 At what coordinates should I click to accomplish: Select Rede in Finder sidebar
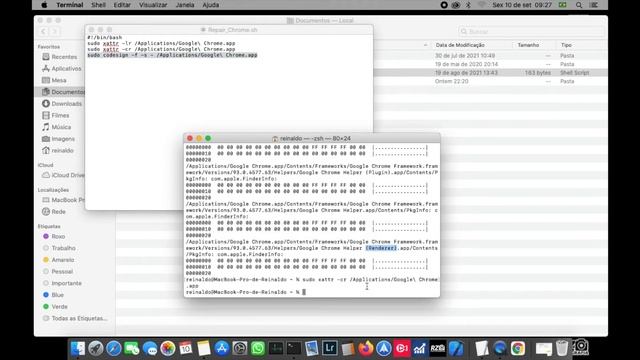(x=54, y=211)
